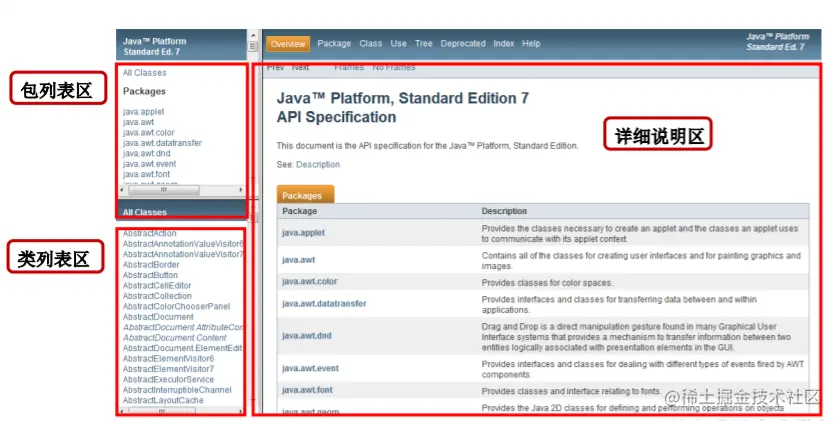
Task: Click the up arrow of left frame scrollbar
Action: (253, 35)
